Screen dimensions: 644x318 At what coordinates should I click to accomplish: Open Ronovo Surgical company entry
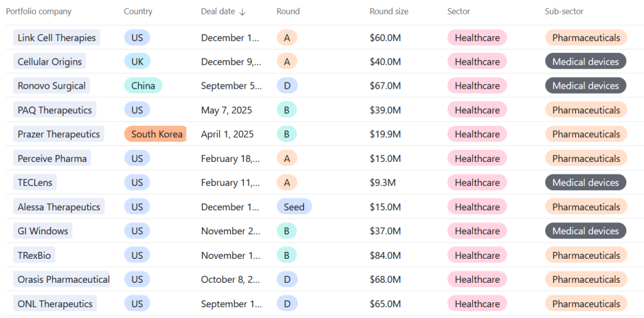[52, 86]
